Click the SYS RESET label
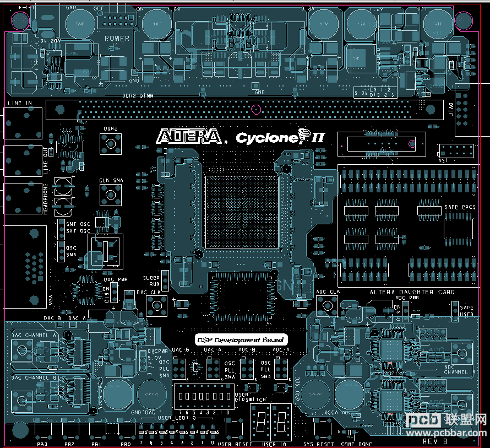This screenshot has width=490, height=448. (318, 444)
